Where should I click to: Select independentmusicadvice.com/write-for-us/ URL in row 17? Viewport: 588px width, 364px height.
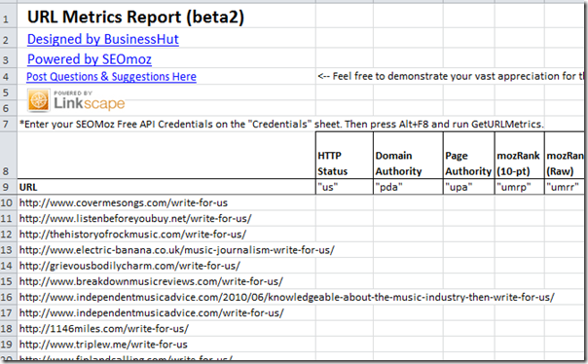coord(166,313)
